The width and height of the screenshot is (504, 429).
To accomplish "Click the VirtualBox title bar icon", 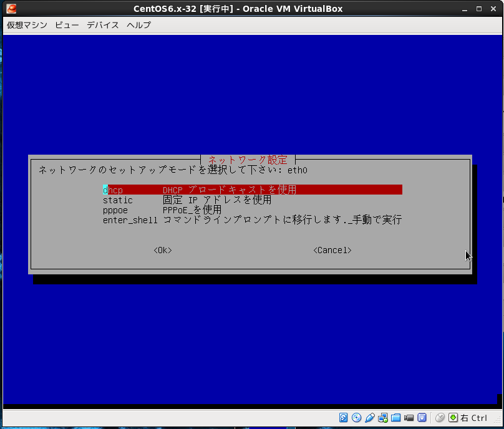I will 12,9.
